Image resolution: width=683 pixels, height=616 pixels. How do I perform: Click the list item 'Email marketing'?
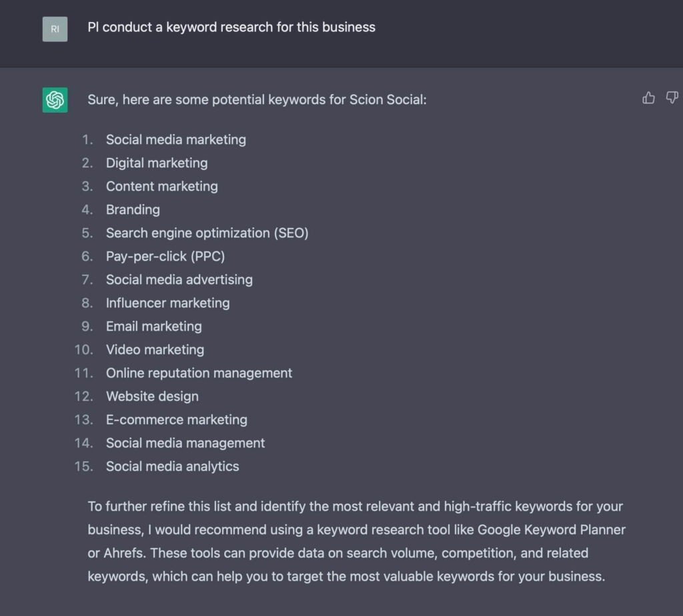pyautogui.click(x=154, y=327)
